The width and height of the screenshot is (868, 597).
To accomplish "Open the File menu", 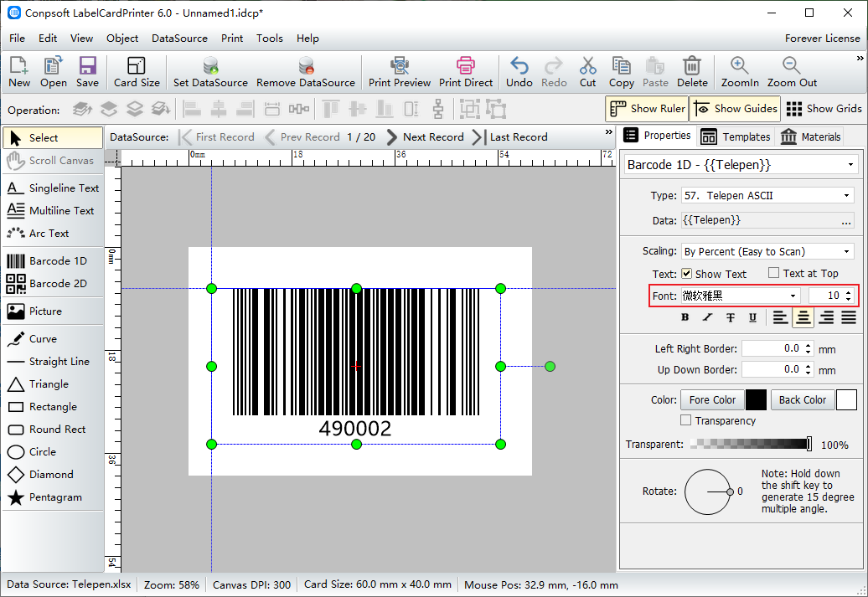I will point(17,39).
